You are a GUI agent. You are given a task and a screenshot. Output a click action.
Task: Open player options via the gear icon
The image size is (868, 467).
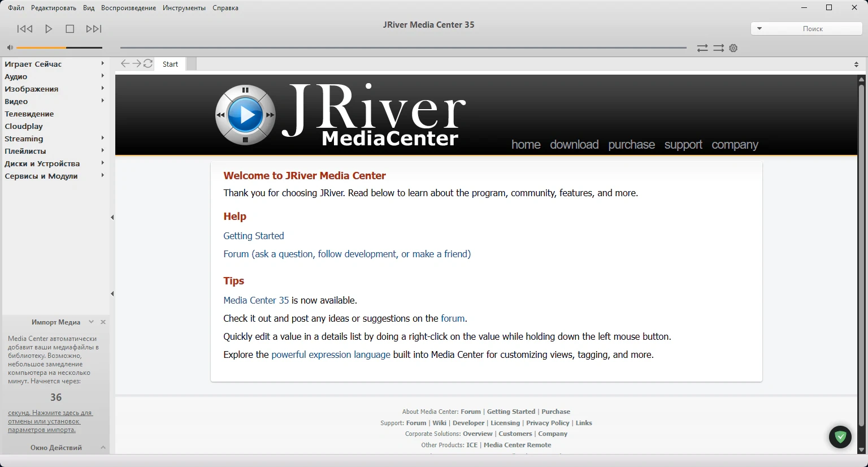coord(734,48)
